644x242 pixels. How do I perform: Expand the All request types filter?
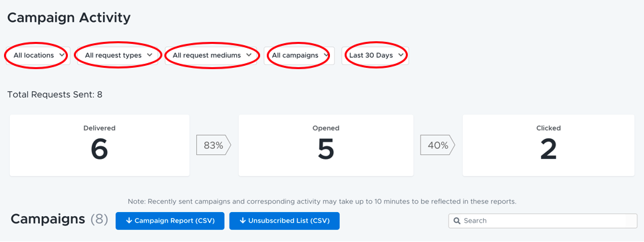[118, 55]
